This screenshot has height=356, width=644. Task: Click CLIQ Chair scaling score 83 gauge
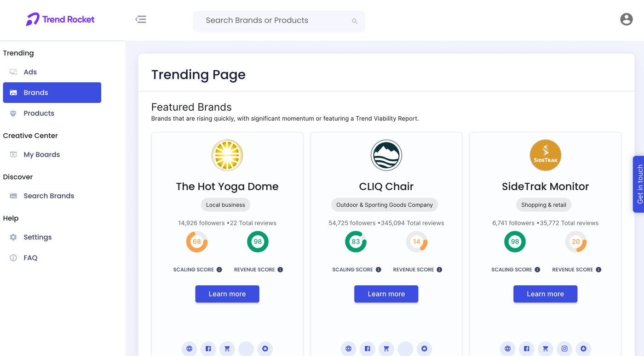click(356, 242)
